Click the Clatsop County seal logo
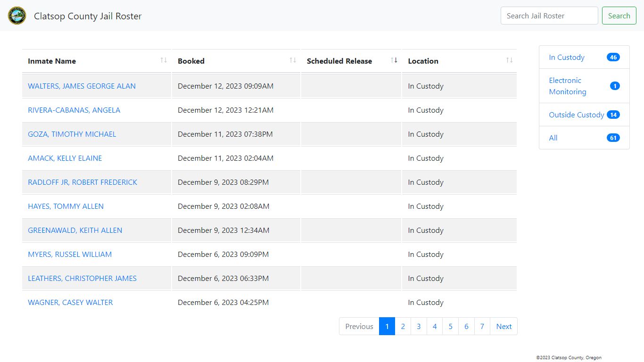 coord(17,16)
